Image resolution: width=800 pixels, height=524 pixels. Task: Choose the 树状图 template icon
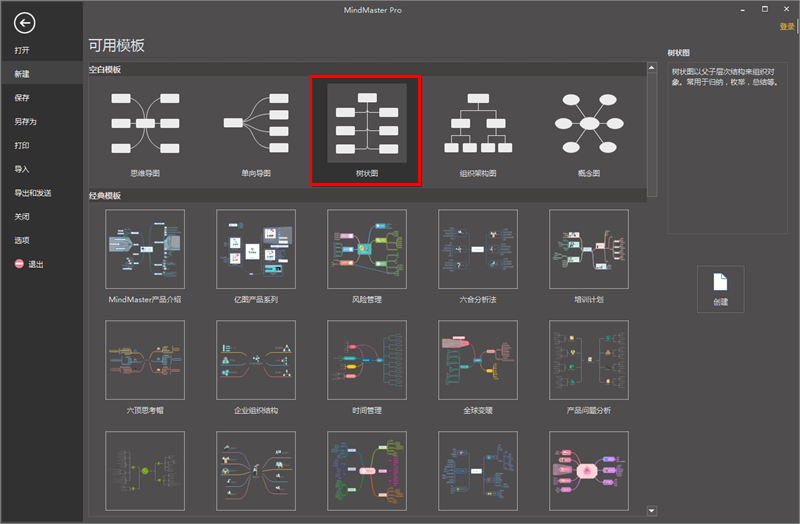coord(367,123)
